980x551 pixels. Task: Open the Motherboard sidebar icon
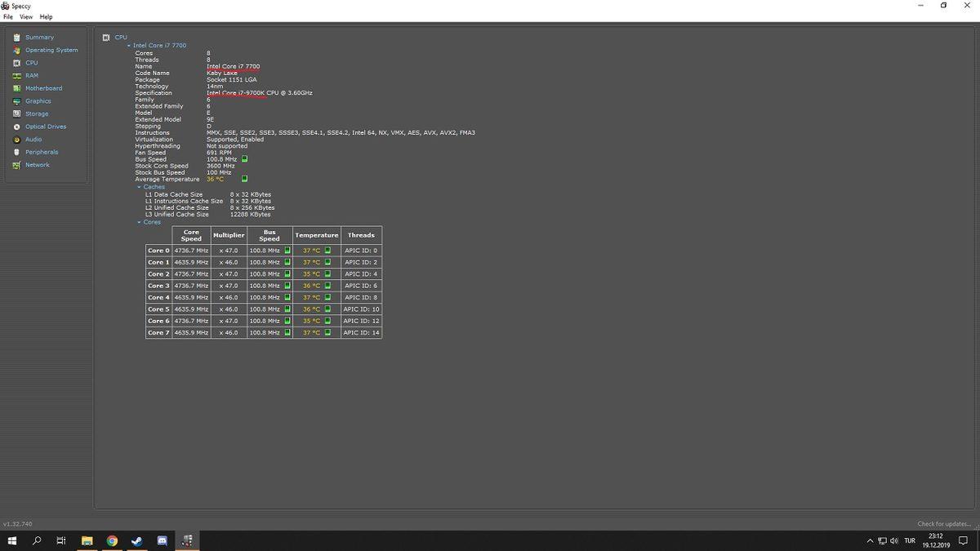coord(16,88)
